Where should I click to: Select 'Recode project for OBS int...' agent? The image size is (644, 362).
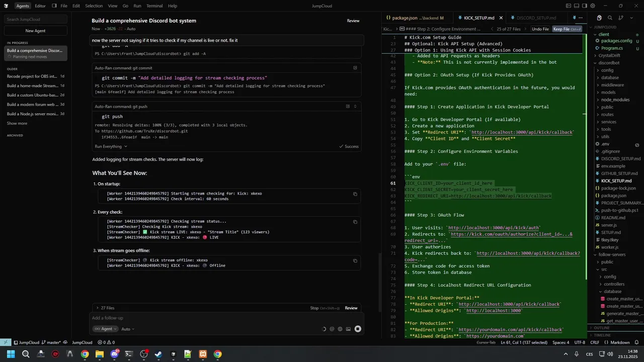pos(35,76)
